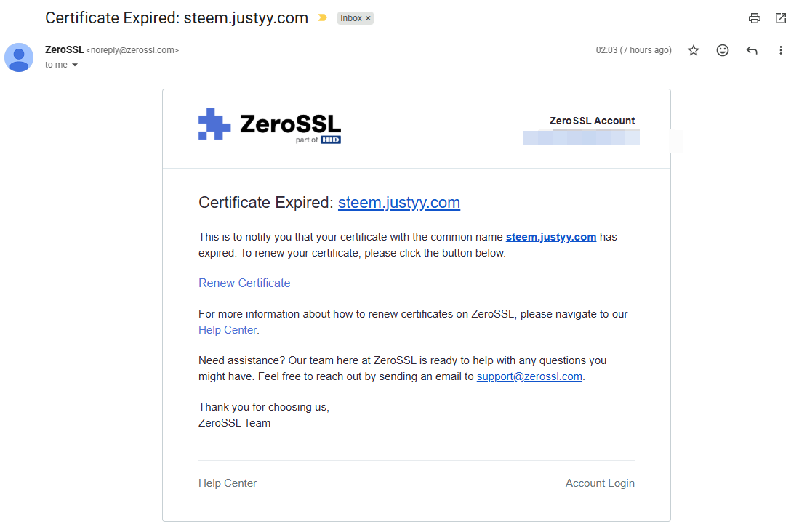The height and width of the screenshot is (532, 799).
Task: Open email in new window icon
Action: click(x=781, y=18)
